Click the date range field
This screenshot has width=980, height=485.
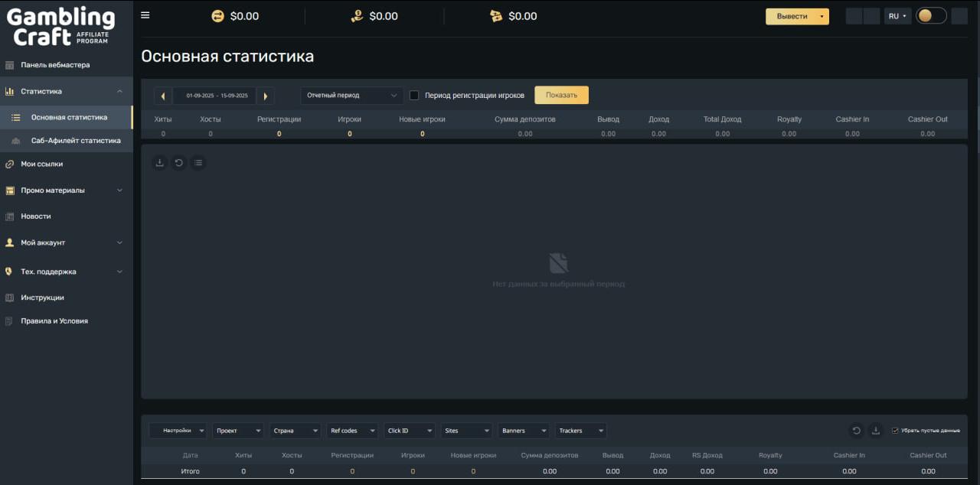[217, 96]
